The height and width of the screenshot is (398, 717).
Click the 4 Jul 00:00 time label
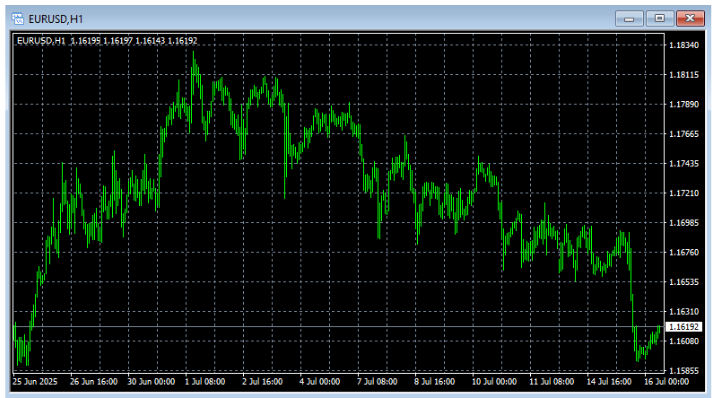point(320,382)
